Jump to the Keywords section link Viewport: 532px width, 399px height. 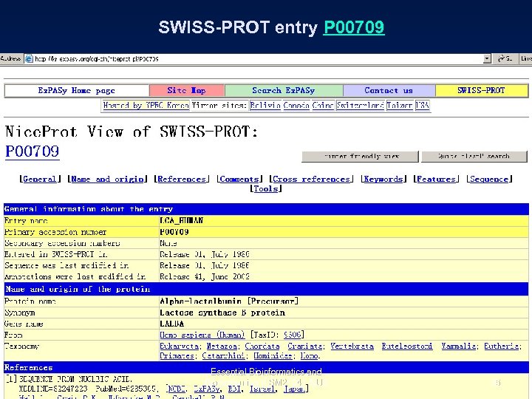point(383,179)
